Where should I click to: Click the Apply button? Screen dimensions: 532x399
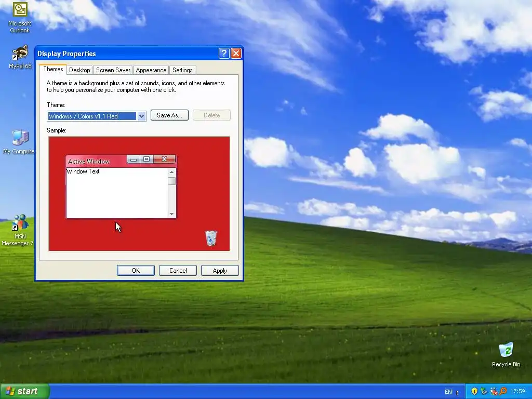click(x=220, y=270)
